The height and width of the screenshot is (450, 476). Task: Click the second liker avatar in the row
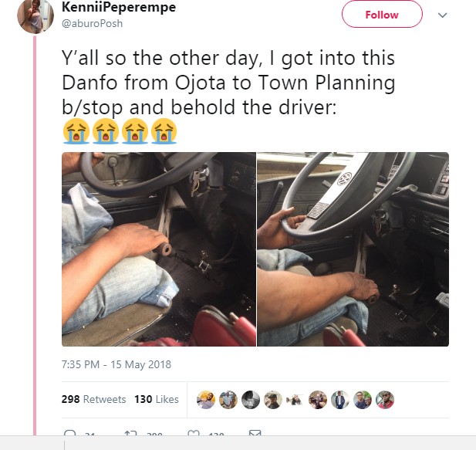pyautogui.click(x=227, y=399)
